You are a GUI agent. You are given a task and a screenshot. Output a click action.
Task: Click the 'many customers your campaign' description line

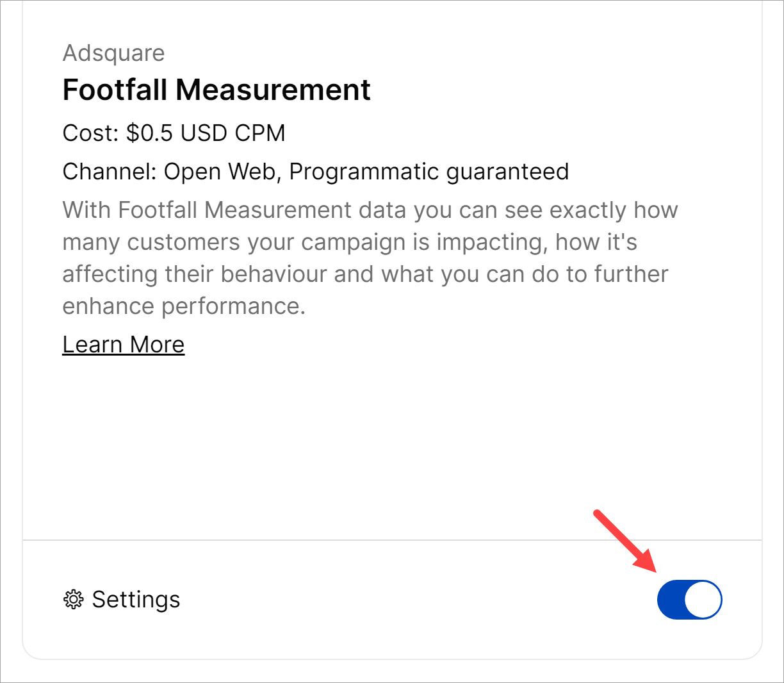tap(350, 242)
